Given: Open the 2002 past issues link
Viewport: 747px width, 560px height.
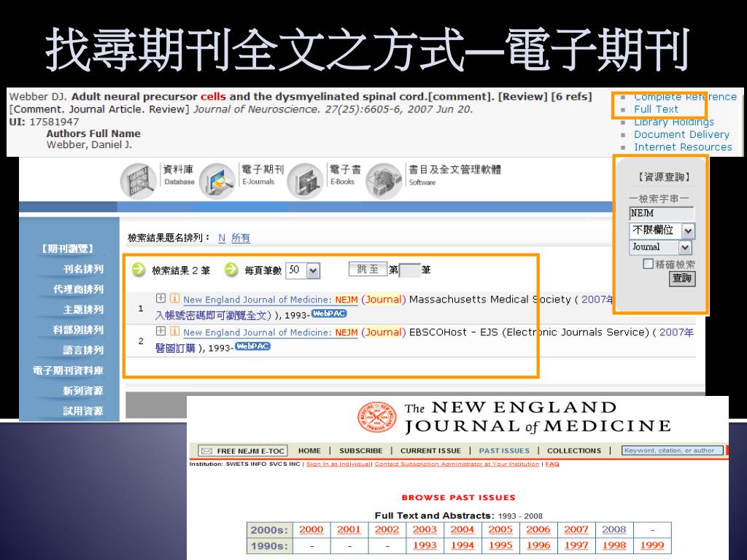Looking at the screenshot, I should click(387, 529).
